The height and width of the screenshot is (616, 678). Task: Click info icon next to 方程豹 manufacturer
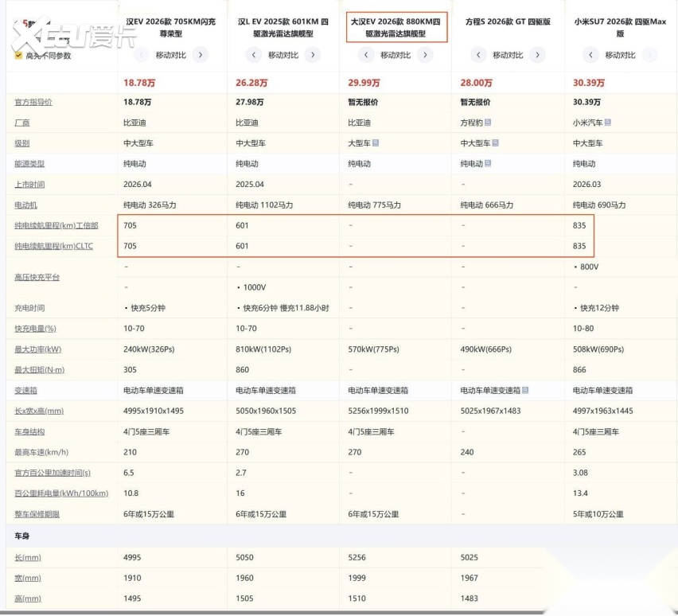pyautogui.click(x=488, y=122)
